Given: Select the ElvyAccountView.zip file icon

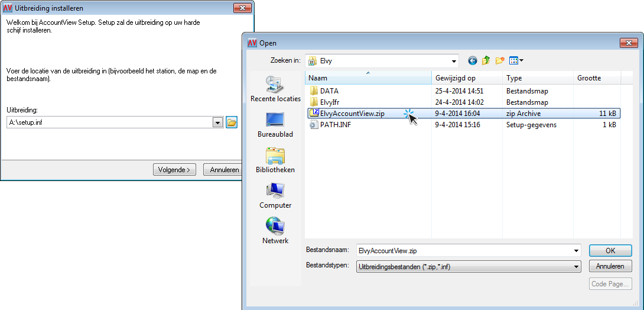Looking at the screenshot, I should (314, 113).
